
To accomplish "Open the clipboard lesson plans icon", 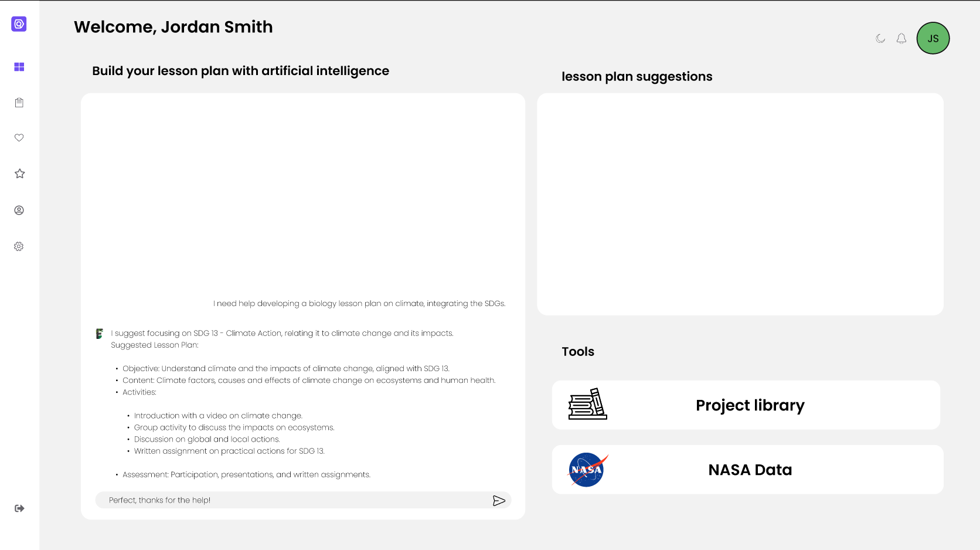I will pos(19,103).
